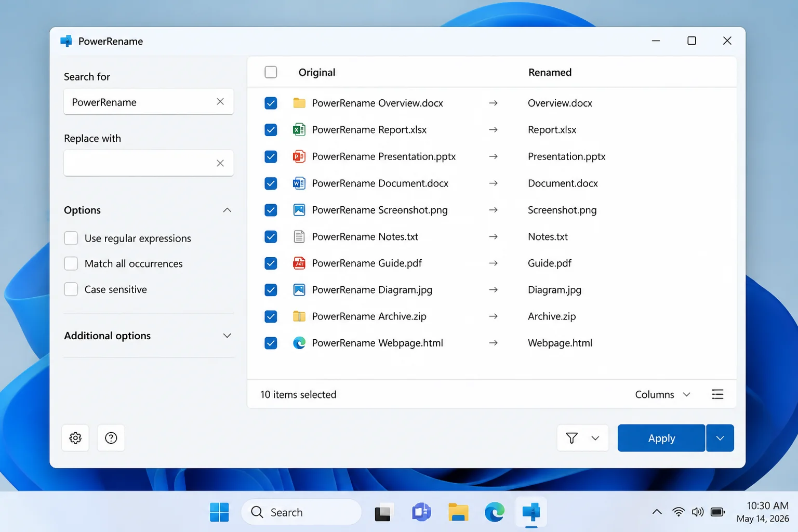Open Teams from the taskbar
The image size is (798, 532).
tap(421, 512)
